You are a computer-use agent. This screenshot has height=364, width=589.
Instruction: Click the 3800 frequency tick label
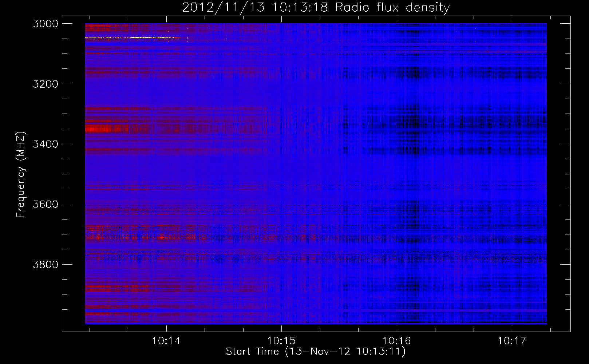pyautogui.click(x=46, y=264)
